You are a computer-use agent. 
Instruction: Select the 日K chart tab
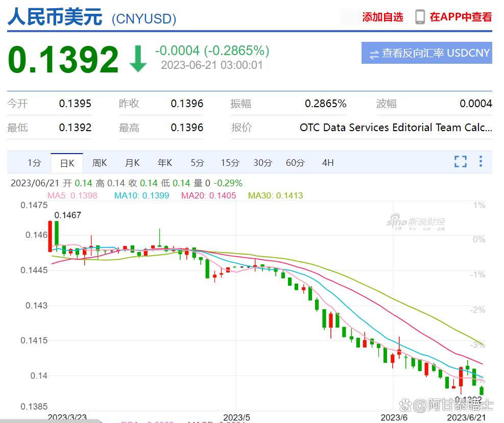[x=67, y=163]
